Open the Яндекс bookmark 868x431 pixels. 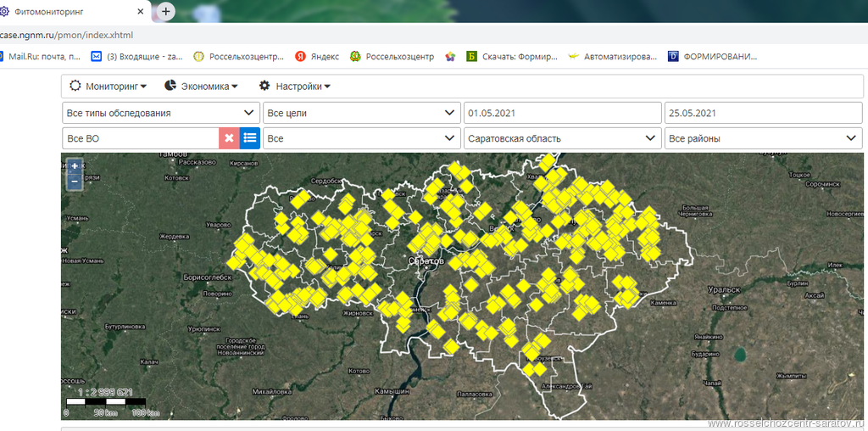point(317,56)
